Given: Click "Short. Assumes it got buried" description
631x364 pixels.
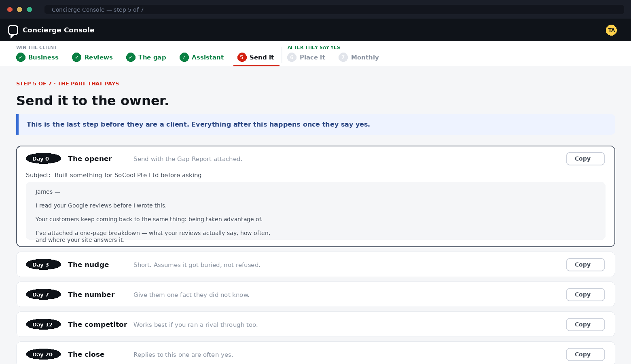Looking at the screenshot, I should coord(197,265).
